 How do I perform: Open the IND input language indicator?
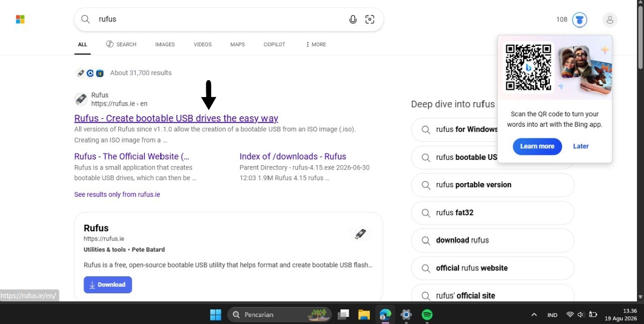552,315
